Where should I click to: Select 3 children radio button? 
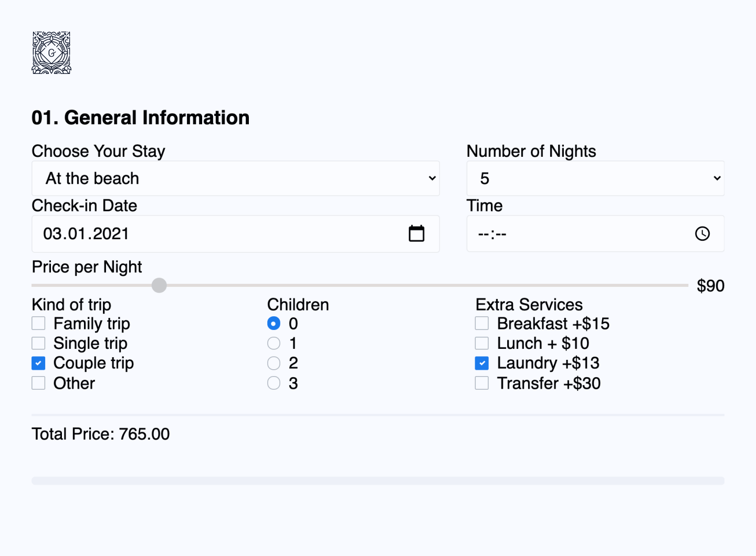tap(274, 383)
